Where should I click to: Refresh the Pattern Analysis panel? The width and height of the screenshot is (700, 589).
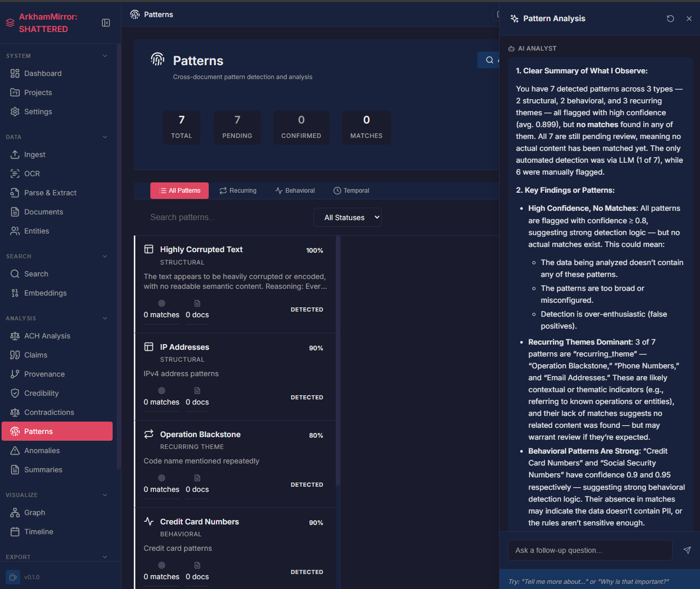[x=671, y=19]
